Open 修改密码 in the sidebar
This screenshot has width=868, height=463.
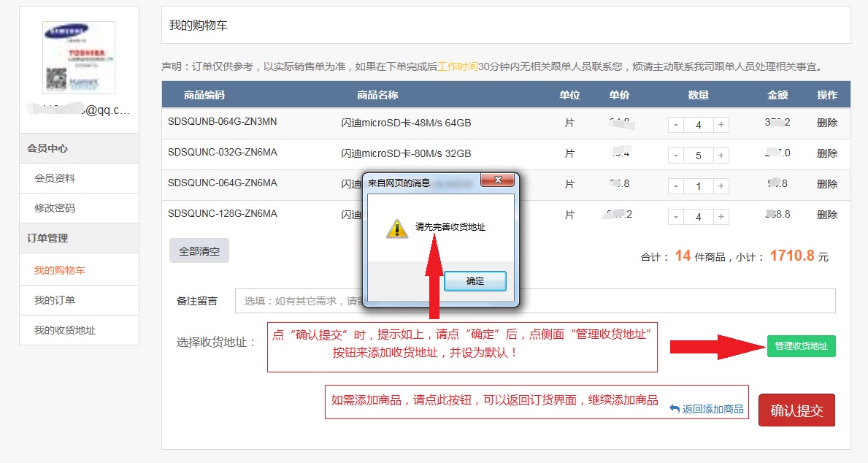tap(79, 208)
